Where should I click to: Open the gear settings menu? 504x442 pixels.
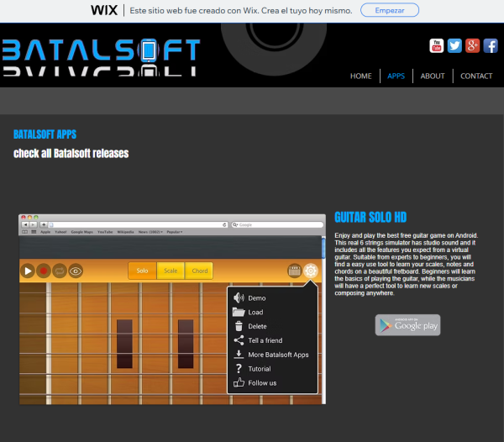click(x=311, y=271)
